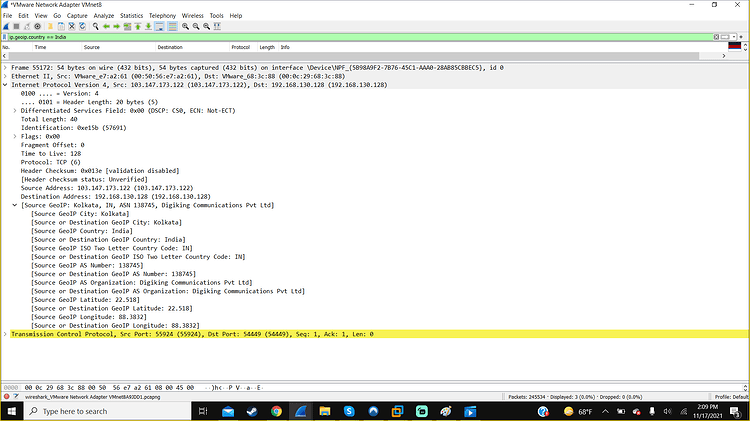This screenshot has height=421, width=750.
Task: Open the Statistics menu
Action: point(131,15)
